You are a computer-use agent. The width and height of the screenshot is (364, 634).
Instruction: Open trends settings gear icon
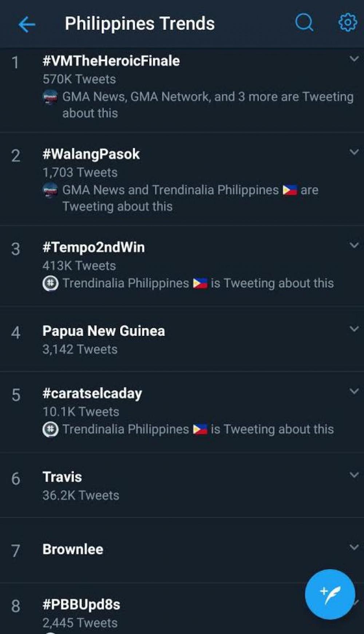tap(348, 23)
